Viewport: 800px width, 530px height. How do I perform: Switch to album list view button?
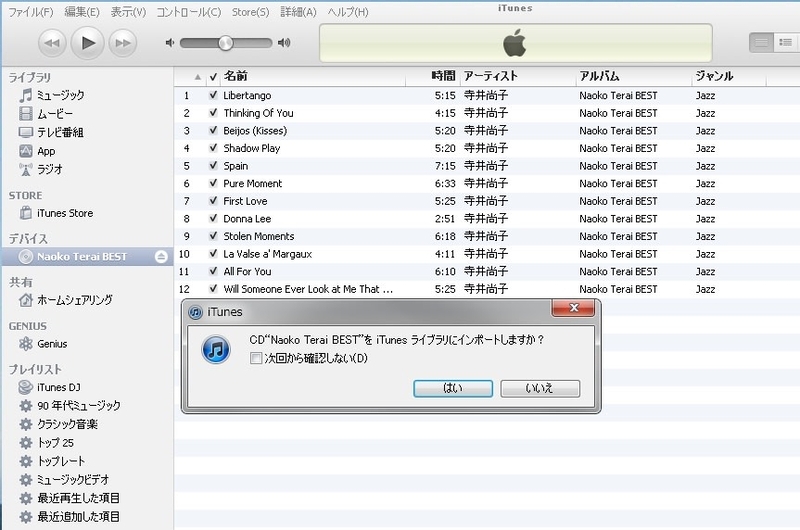point(786,42)
